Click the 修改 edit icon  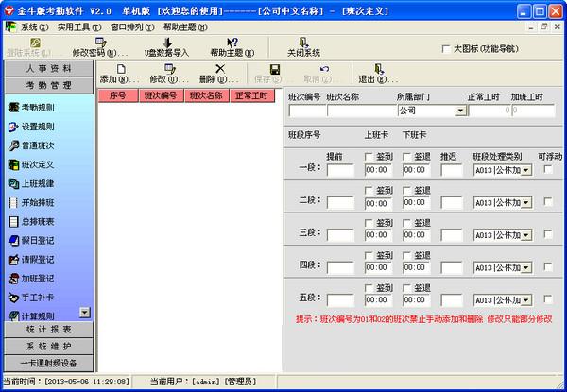[169, 69]
